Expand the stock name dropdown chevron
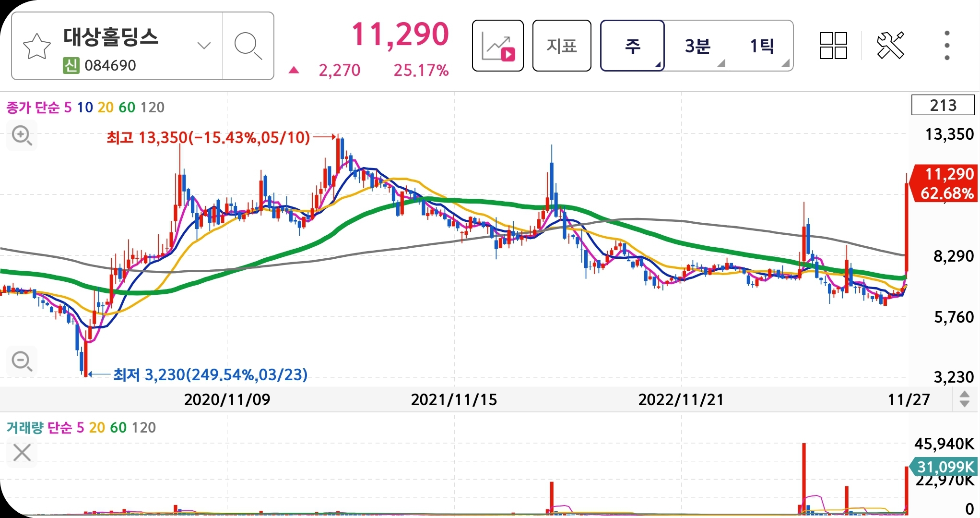This screenshot has height=518, width=980. (x=204, y=46)
